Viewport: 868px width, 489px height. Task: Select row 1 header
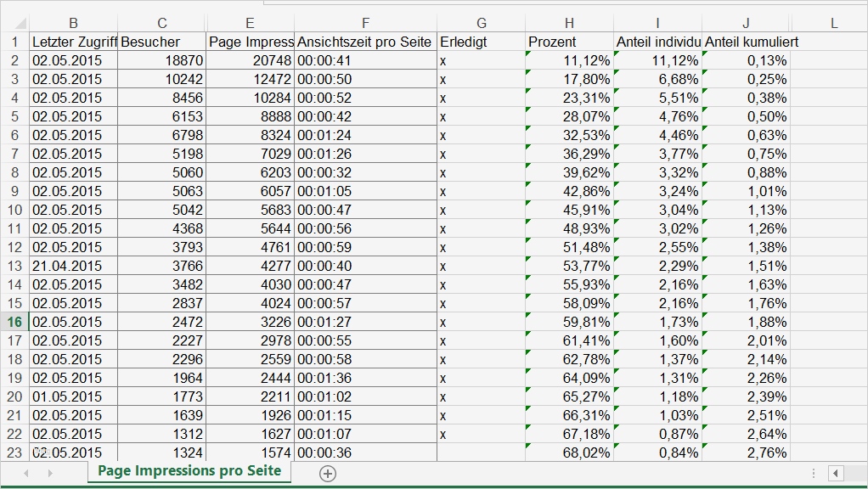point(15,42)
